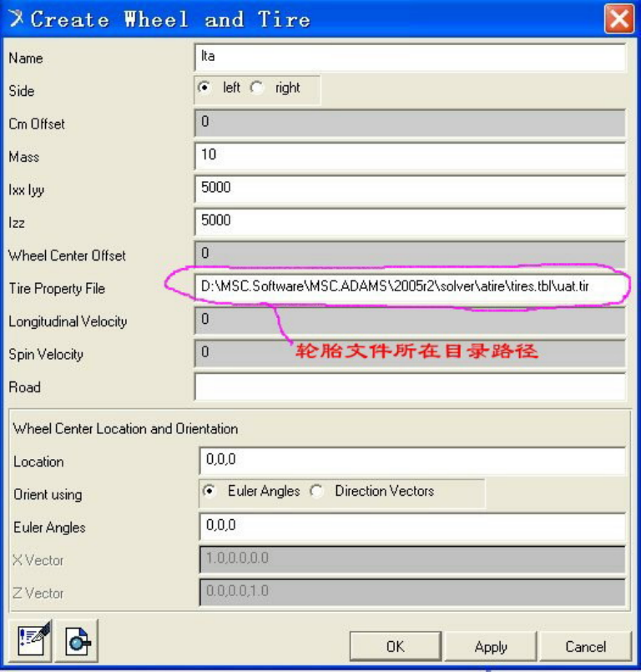Click the Ixx Iyy input field
Image resolution: width=641 pixels, height=672 pixels.
point(410,189)
